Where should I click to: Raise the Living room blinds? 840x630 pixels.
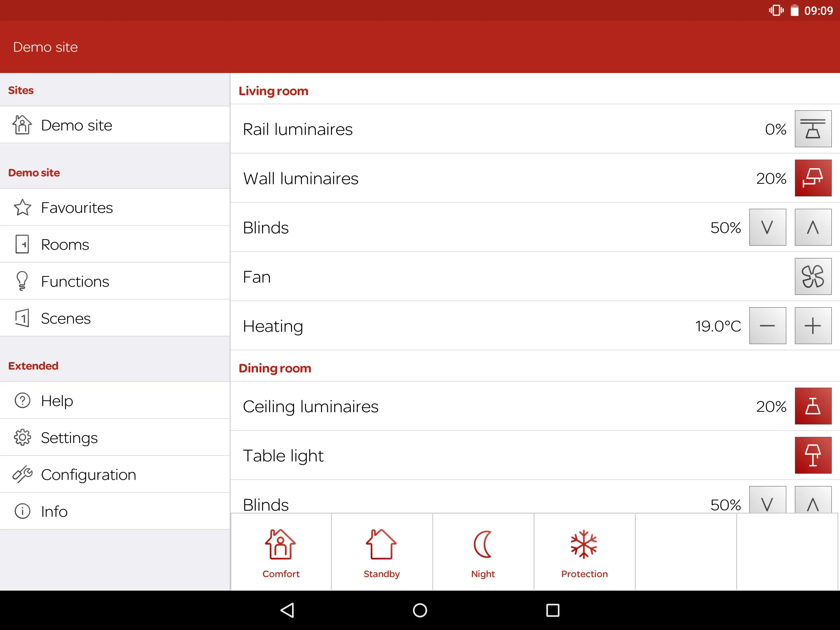(813, 227)
